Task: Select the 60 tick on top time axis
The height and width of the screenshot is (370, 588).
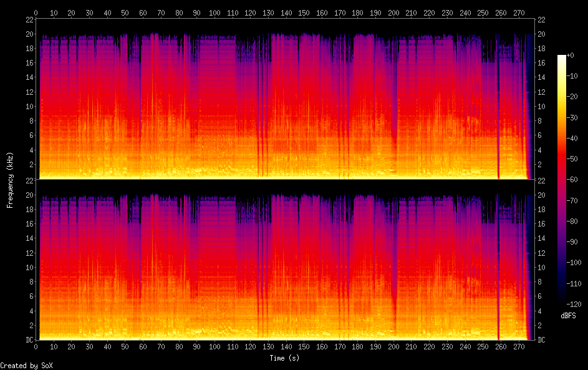Action: click(143, 12)
